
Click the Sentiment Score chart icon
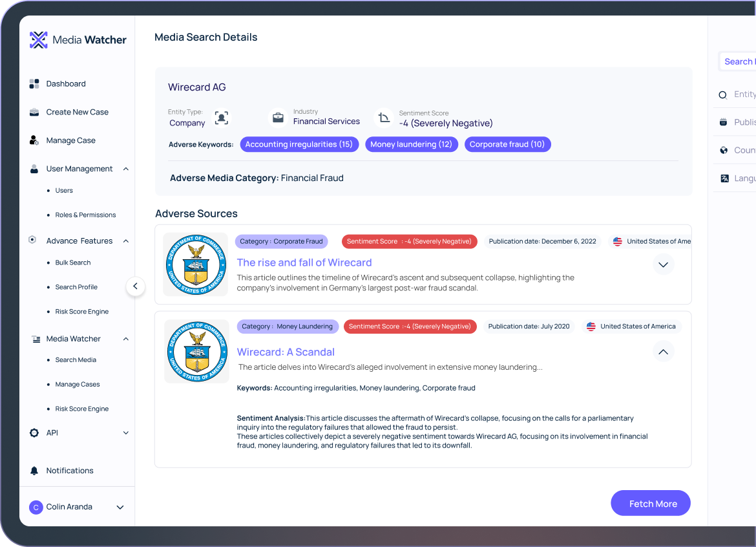pos(384,118)
